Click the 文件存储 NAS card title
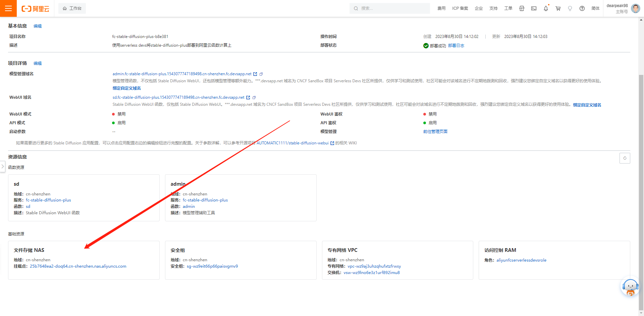The height and width of the screenshot is (316, 644). point(29,250)
